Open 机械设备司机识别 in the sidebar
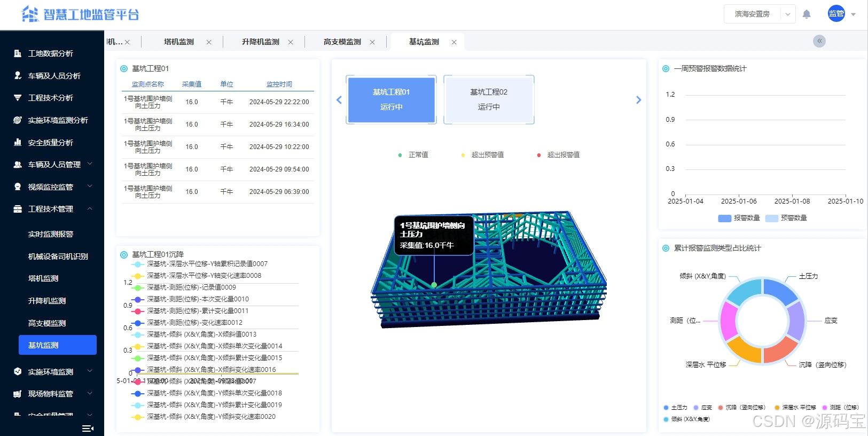Screen dimensions: 868x436 coord(58,256)
